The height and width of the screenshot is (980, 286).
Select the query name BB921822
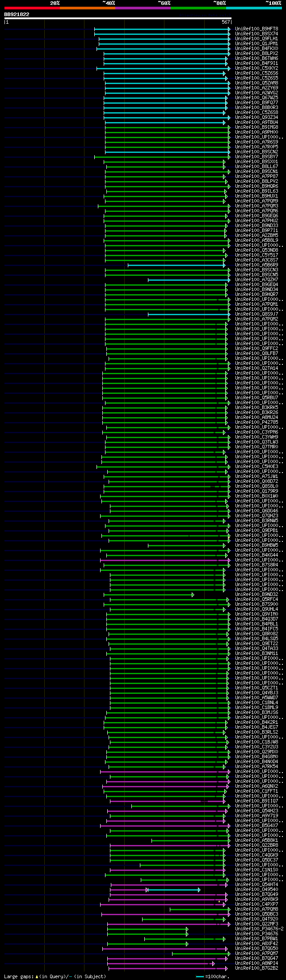pyautogui.click(x=17, y=14)
